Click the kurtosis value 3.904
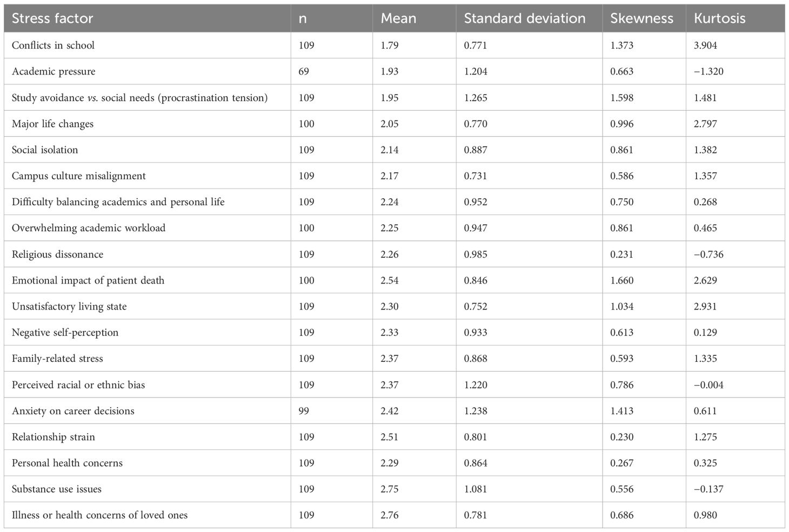The width and height of the screenshot is (789, 532). [705, 45]
